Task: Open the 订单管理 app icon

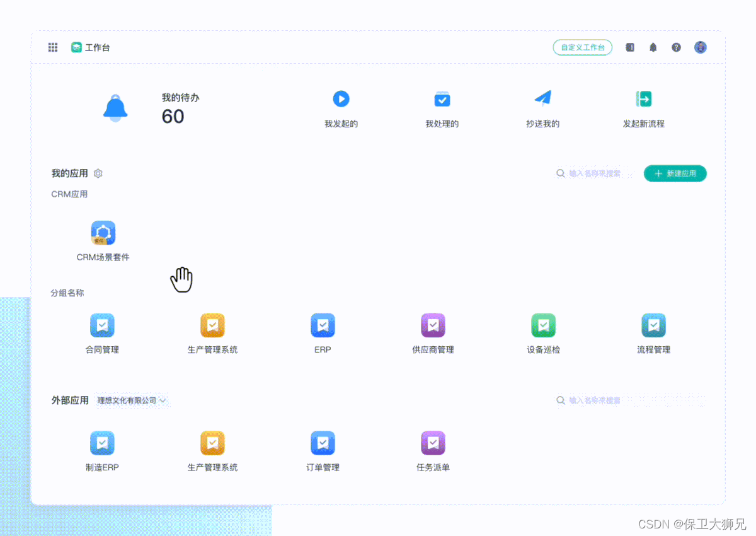Action: pyautogui.click(x=323, y=443)
